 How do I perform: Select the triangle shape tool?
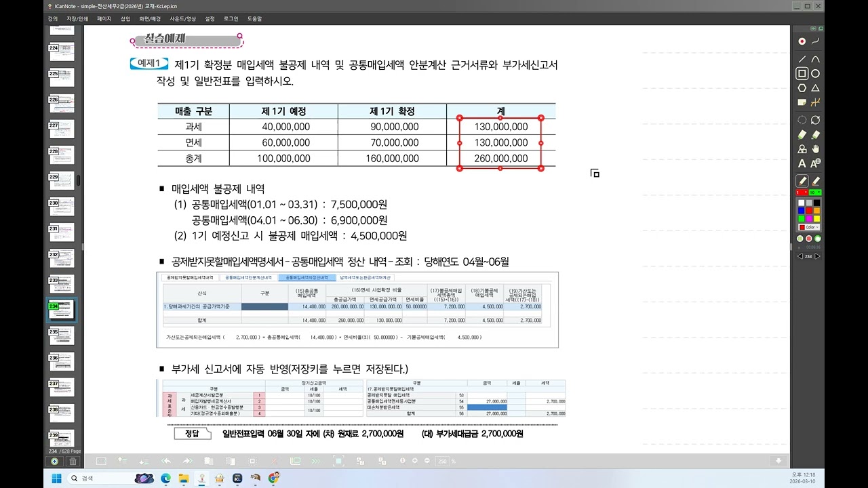pyautogui.click(x=816, y=87)
